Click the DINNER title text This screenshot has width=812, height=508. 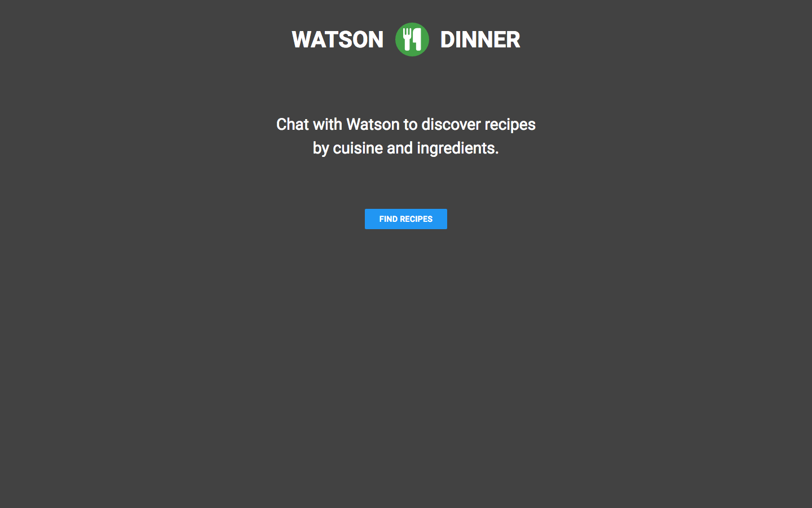click(x=480, y=40)
